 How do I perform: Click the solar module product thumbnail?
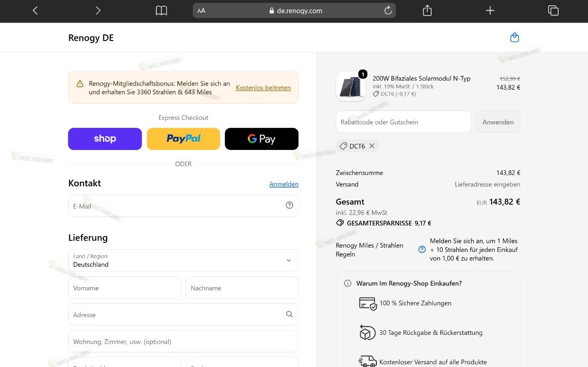tap(351, 86)
